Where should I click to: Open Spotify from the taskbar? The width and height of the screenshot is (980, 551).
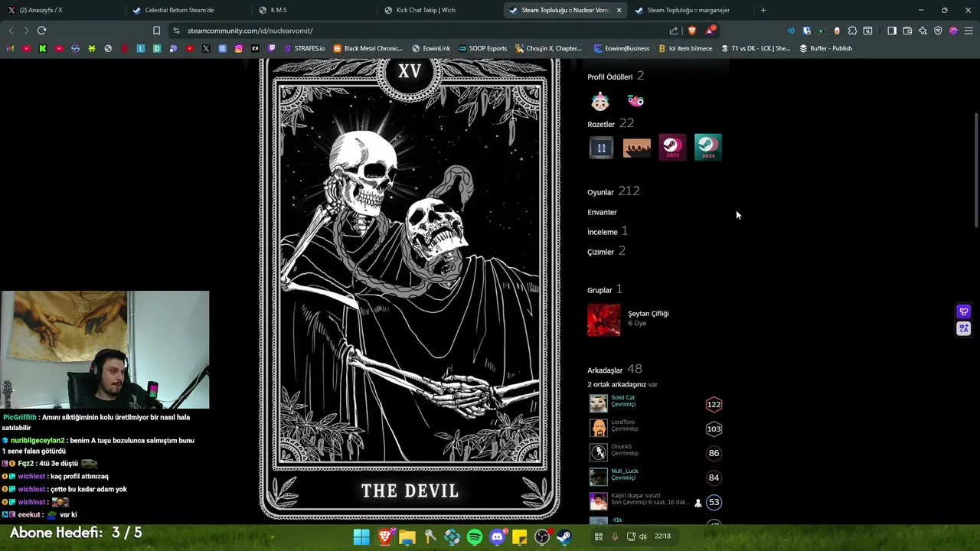[x=475, y=537]
